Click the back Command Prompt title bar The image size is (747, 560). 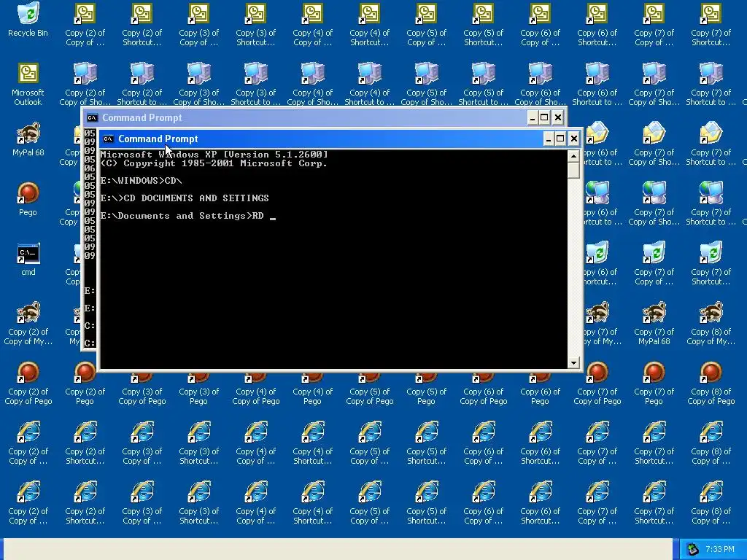point(324,117)
